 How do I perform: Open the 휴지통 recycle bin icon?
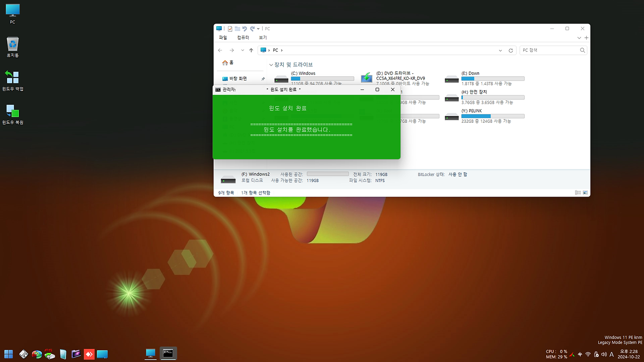[x=13, y=47]
